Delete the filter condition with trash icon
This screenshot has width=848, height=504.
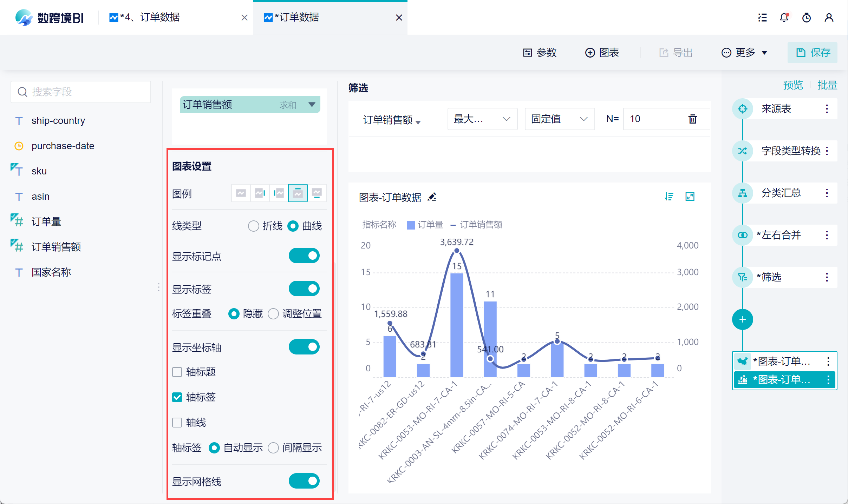point(692,119)
